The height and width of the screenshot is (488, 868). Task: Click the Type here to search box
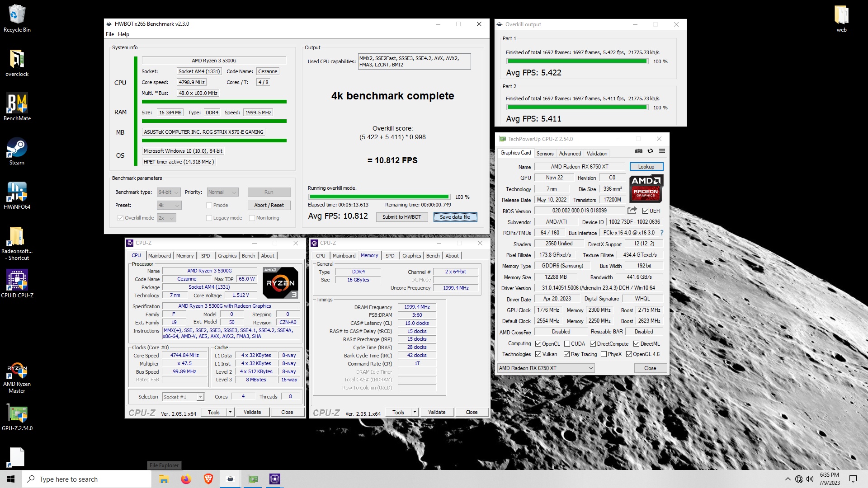tap(87, 479)
